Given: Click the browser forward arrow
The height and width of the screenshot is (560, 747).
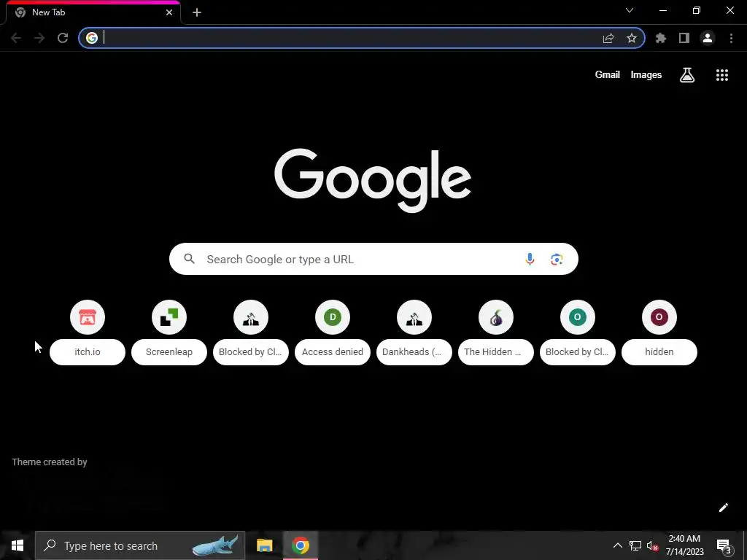Looking at the screenshot, I should (39, 38).
